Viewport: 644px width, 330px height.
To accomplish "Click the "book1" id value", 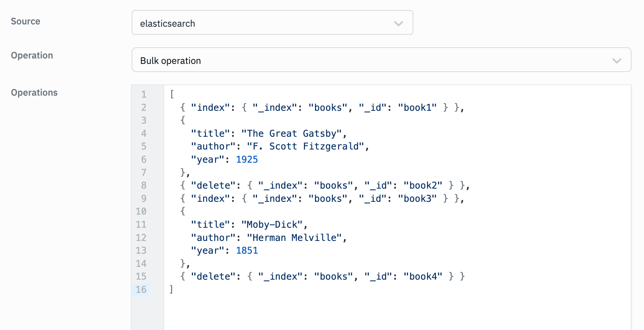I will [x=417, y=108].
